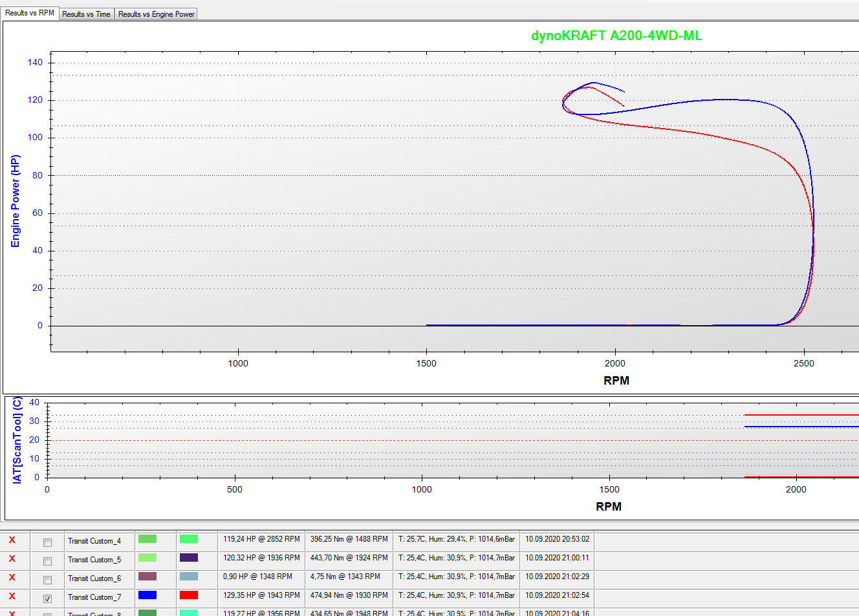Click the Transit Custom_7 run name
859x616 pixels.
(94, 597)
